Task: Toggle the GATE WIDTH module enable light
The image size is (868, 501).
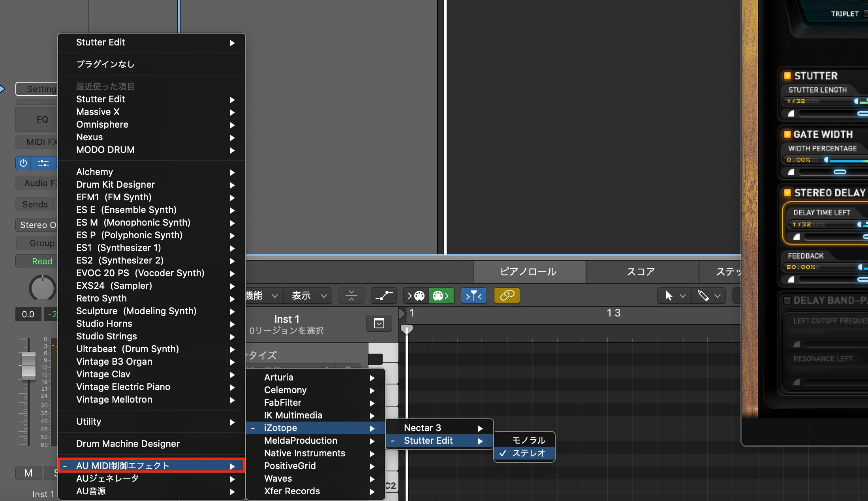Action: [x=787, y=134]
